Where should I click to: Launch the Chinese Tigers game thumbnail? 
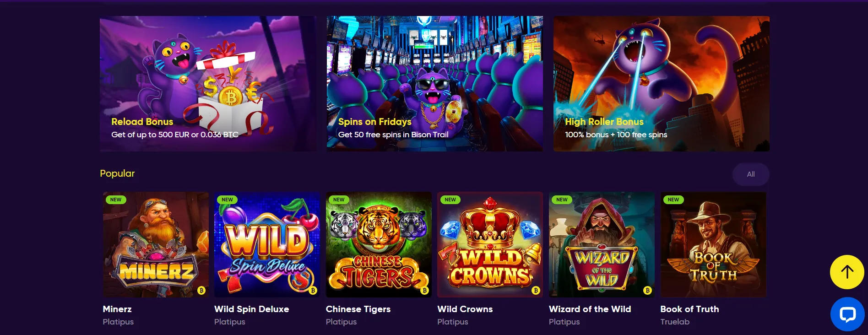379,244
